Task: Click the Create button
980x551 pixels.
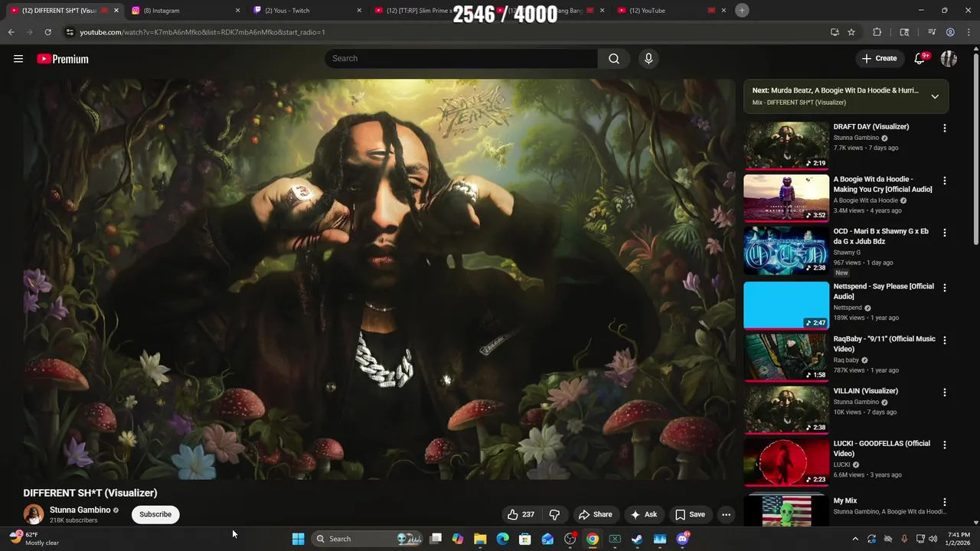Action: [x=879, y=59]
